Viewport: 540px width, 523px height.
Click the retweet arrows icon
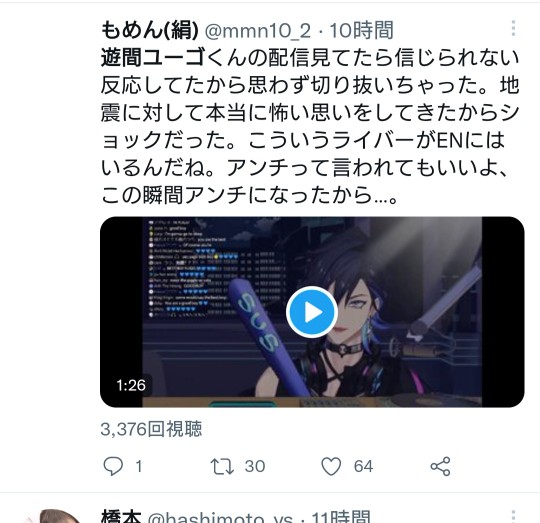222,466
